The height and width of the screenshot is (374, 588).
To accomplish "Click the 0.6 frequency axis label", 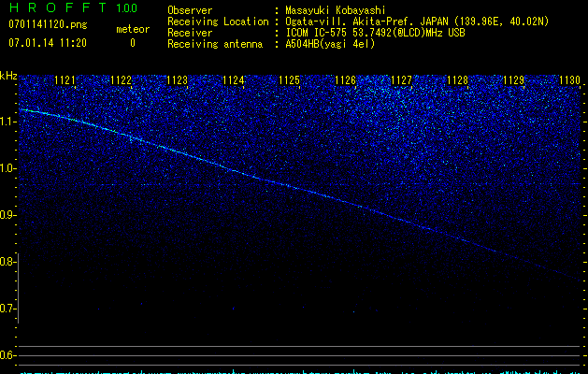I will click(x=7, y=355).
